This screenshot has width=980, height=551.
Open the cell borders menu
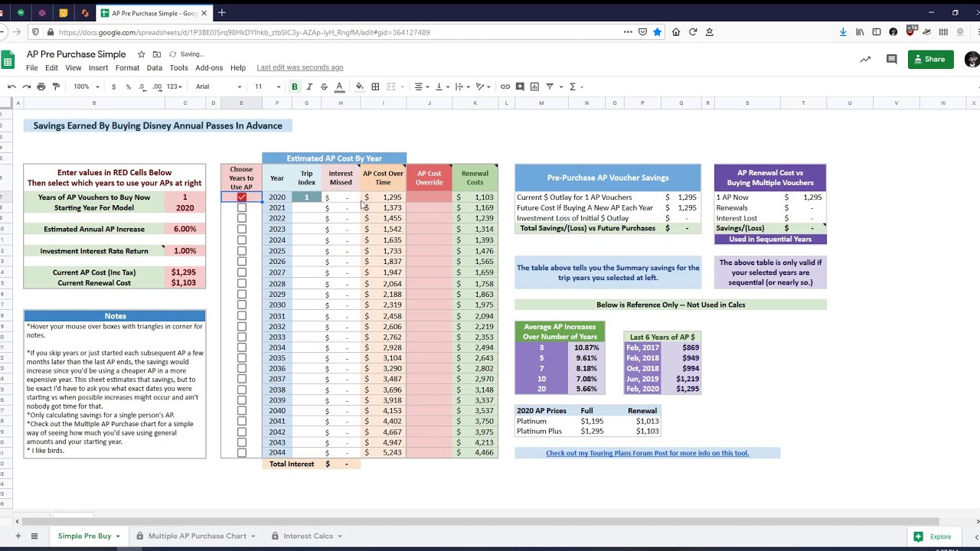[x=375, y=86]
